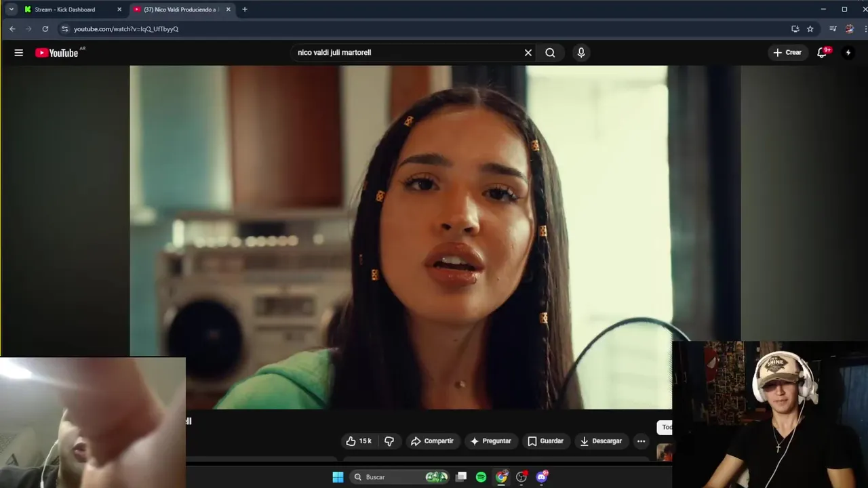Save the video with Guardar
Viewport: 868px width, 488px height.
pos(546,441)
